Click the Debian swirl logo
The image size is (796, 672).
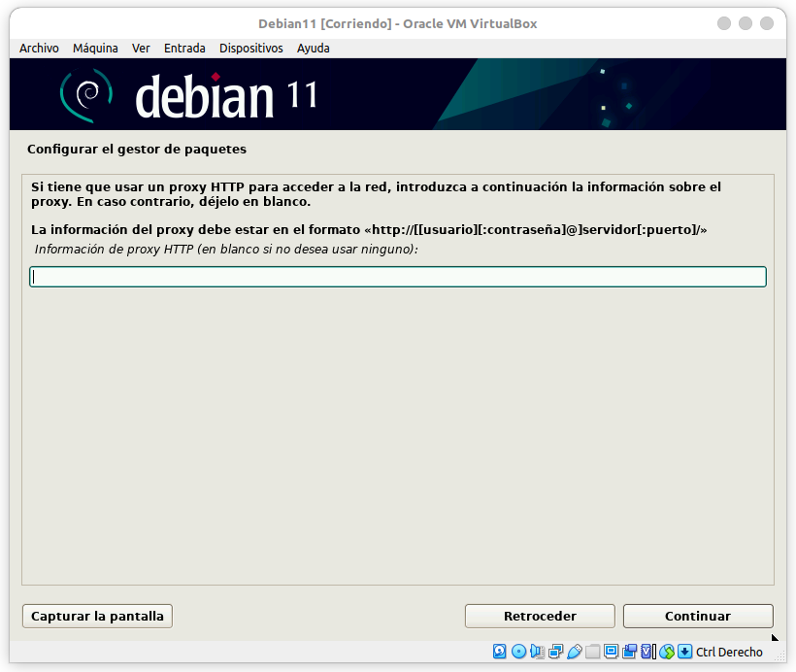(x=86, y=95)
